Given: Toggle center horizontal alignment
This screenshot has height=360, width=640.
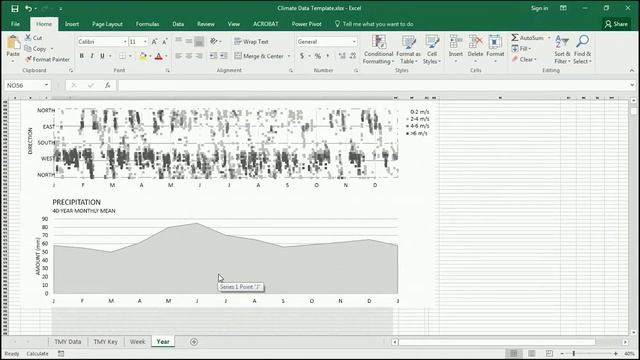Looking at the screenshot, I should point(189,56).
